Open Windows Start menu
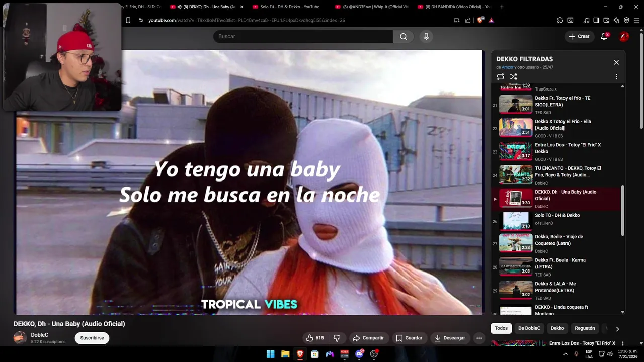 pos(270,354)
